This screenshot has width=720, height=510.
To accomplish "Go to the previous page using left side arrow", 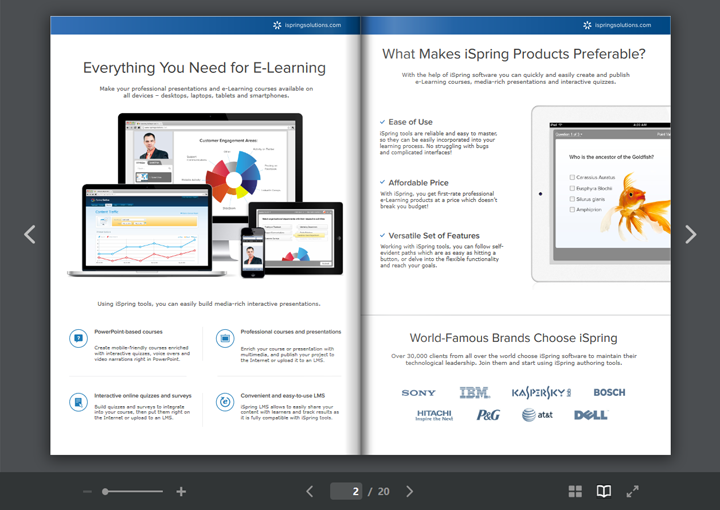I will (30, 235).
